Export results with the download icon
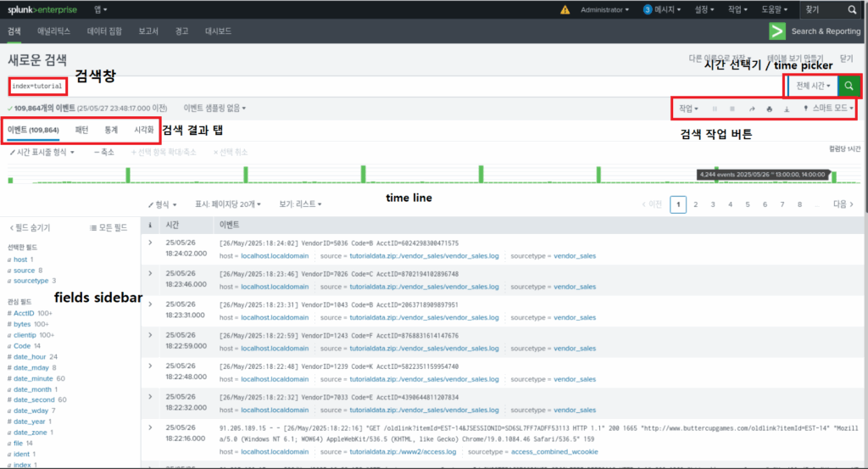Viewport: 868px width, 469px height. coord(787,109)
